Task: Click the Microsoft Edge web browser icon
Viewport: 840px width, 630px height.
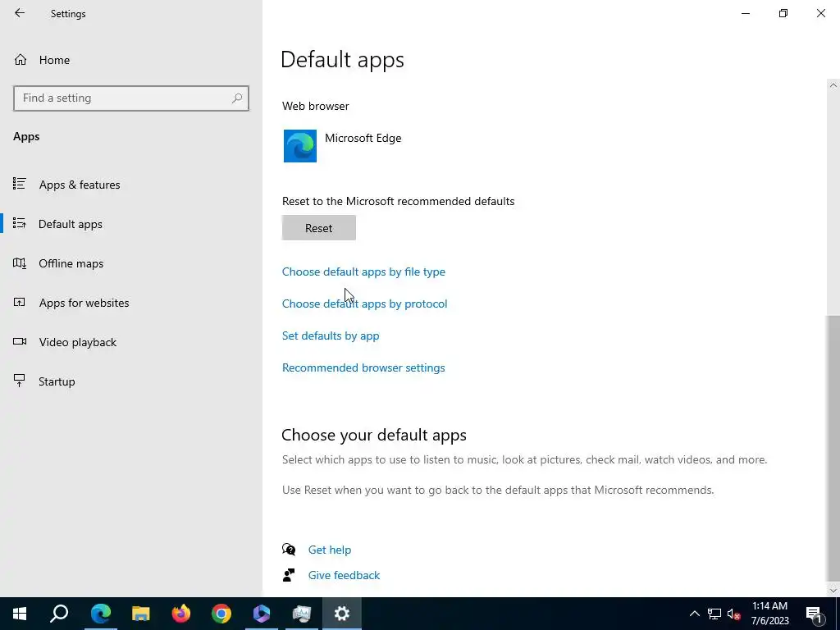Action: tap(300, 146)
